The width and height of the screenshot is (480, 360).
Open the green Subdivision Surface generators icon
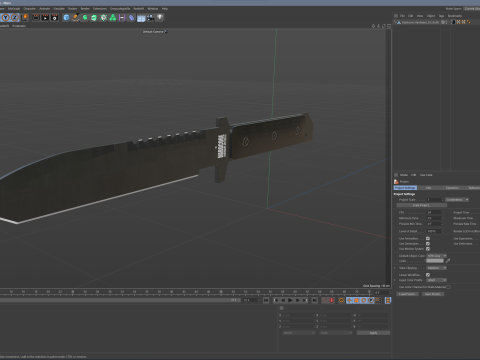tap(85, 17)
